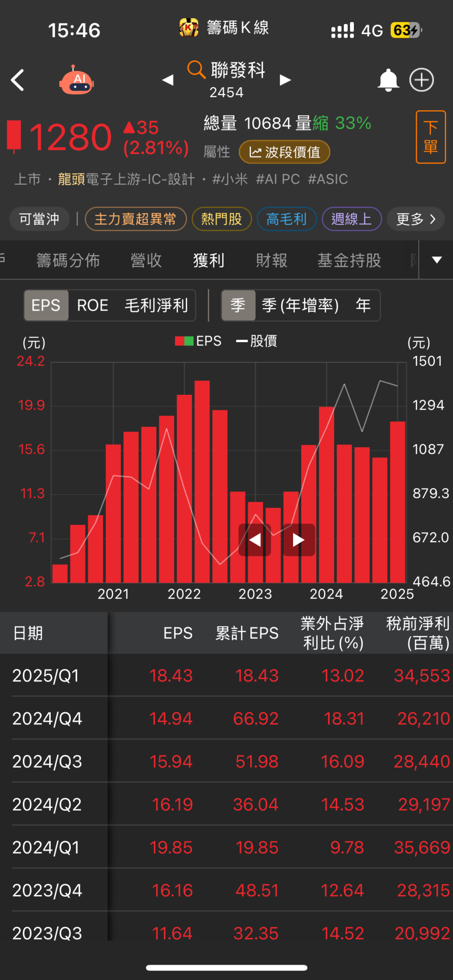Tap the orange search magnifier icon

click(196, 69)
